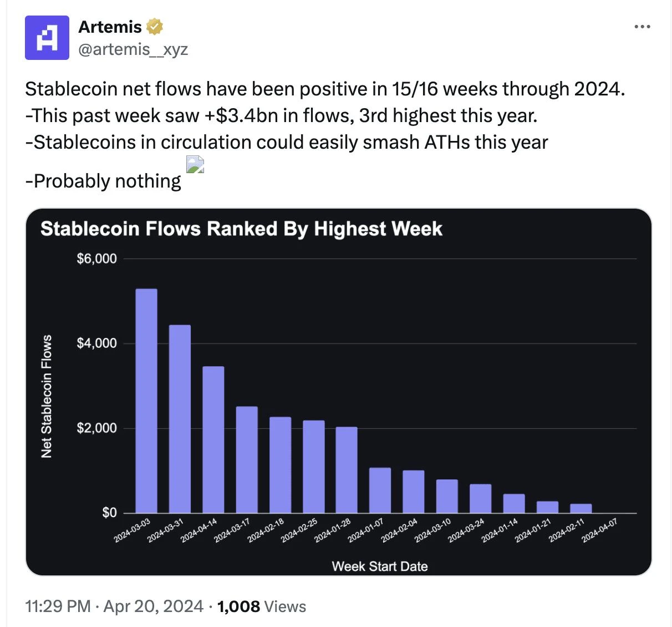Click the 2024-04-14 week bar
The height and width of the screenshot is (627, 672).
click(213, 438)
